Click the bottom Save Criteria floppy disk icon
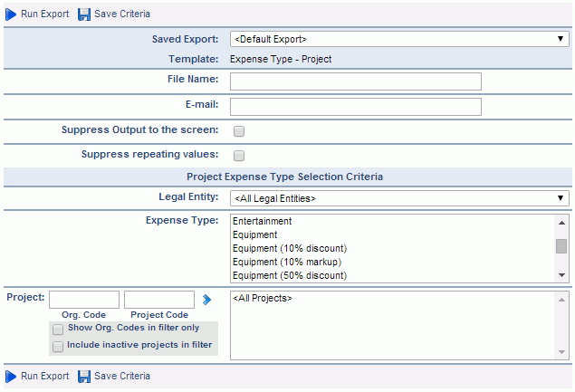 point(84,377)
